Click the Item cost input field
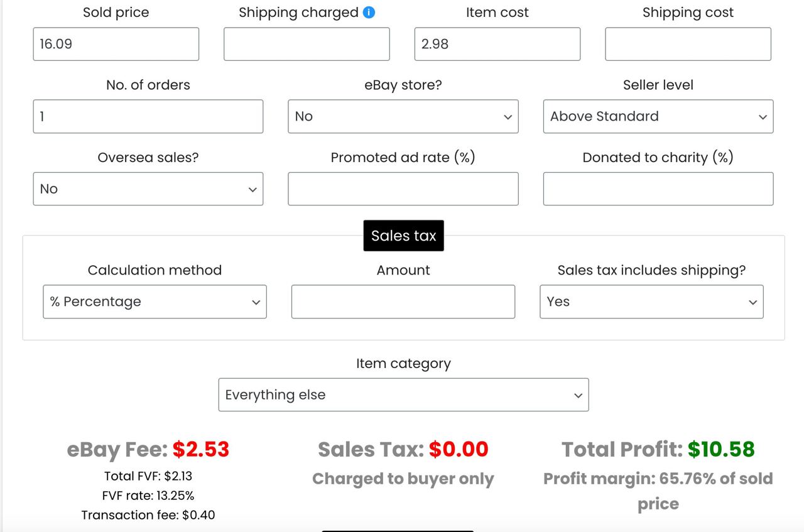Image resolution: width=804 pixels, height=532 pixels. 497,44
